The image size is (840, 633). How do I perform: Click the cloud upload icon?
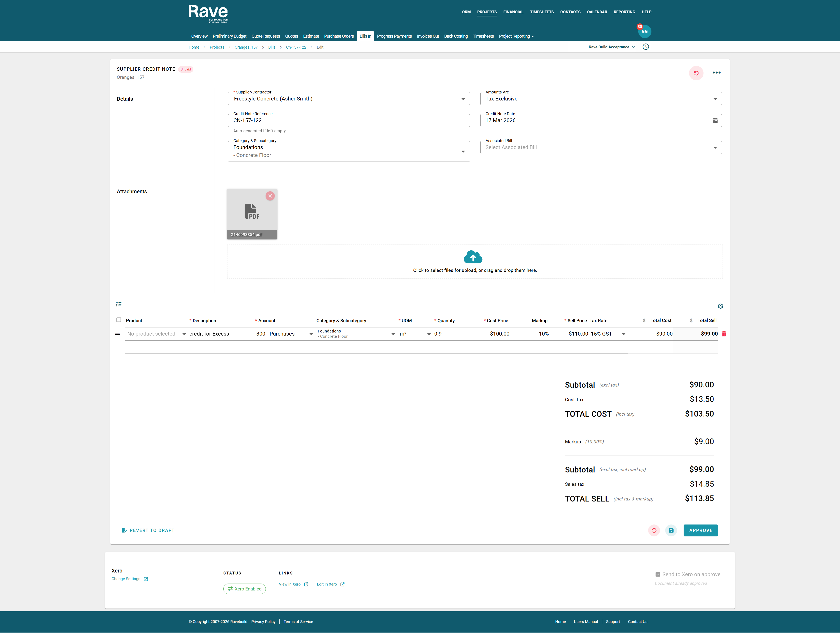point(473,257)
